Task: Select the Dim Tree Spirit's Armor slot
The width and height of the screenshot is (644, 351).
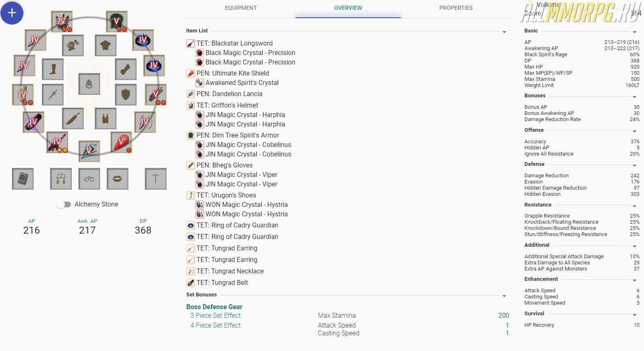Action: pos(117,22)
